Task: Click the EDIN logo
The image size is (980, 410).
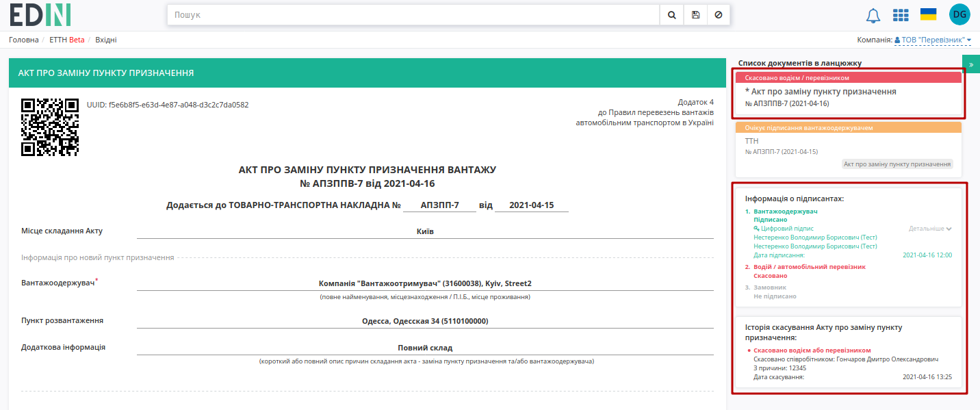Action: [x=40, y=15]
